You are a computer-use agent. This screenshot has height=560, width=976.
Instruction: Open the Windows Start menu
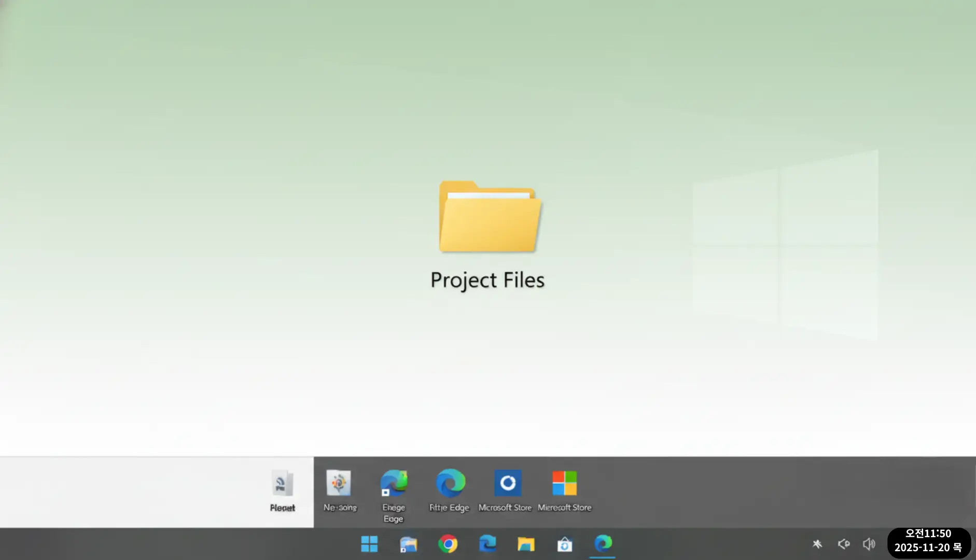369,544
